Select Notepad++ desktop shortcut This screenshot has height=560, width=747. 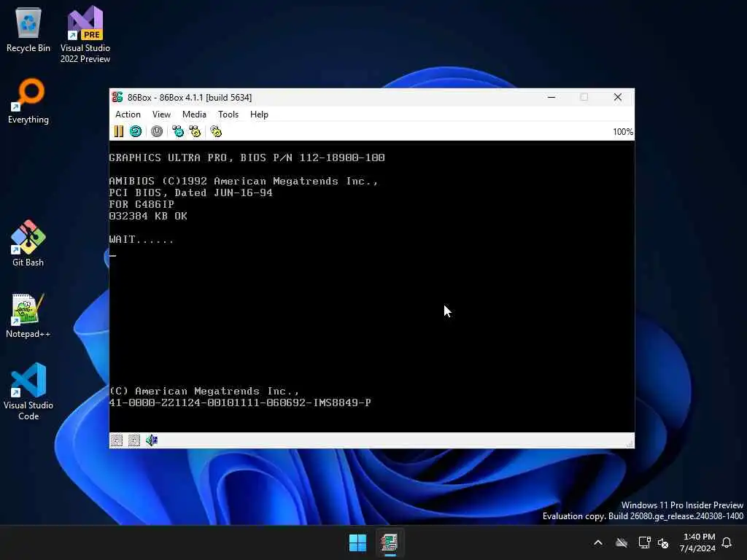click(x=28, y=315)
